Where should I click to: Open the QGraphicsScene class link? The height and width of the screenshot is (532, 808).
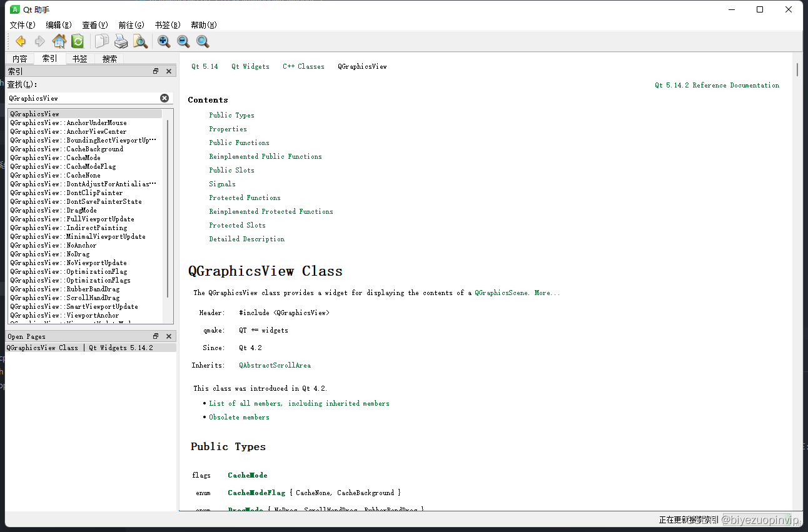(501, 293)
